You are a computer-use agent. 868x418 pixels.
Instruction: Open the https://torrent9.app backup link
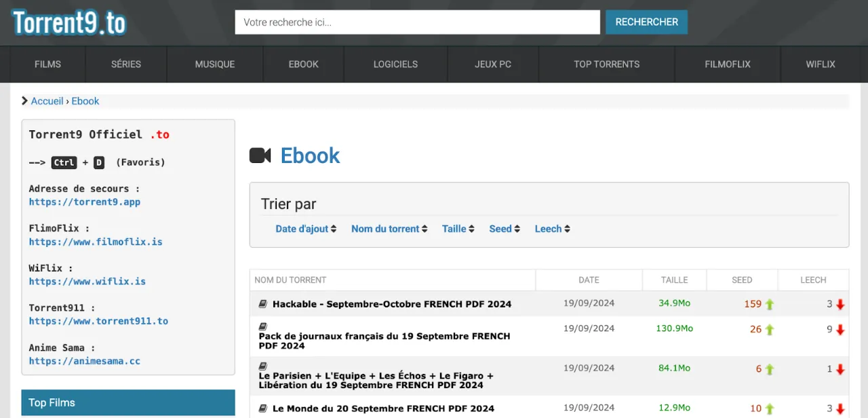click(x=85, y=202)
